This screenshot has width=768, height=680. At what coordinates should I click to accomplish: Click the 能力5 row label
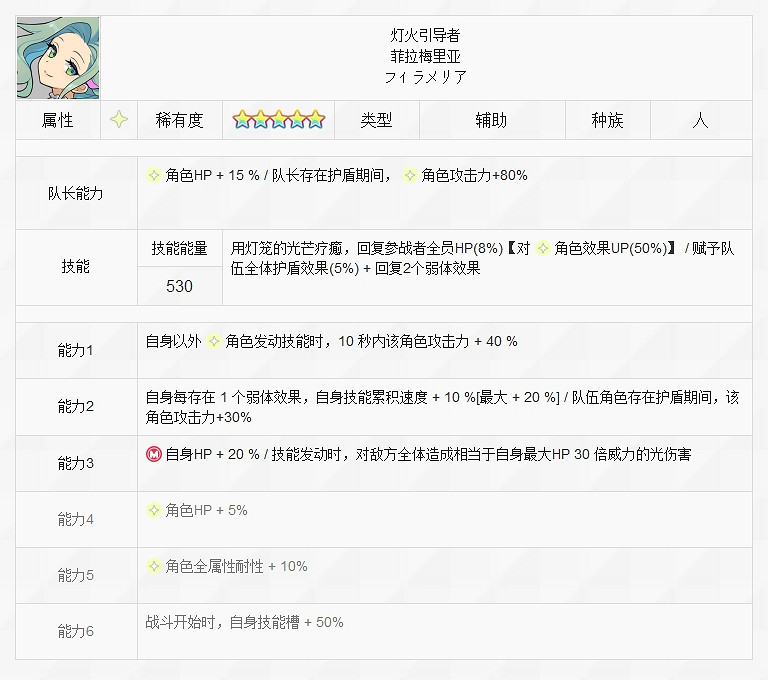tap(76, 575)
